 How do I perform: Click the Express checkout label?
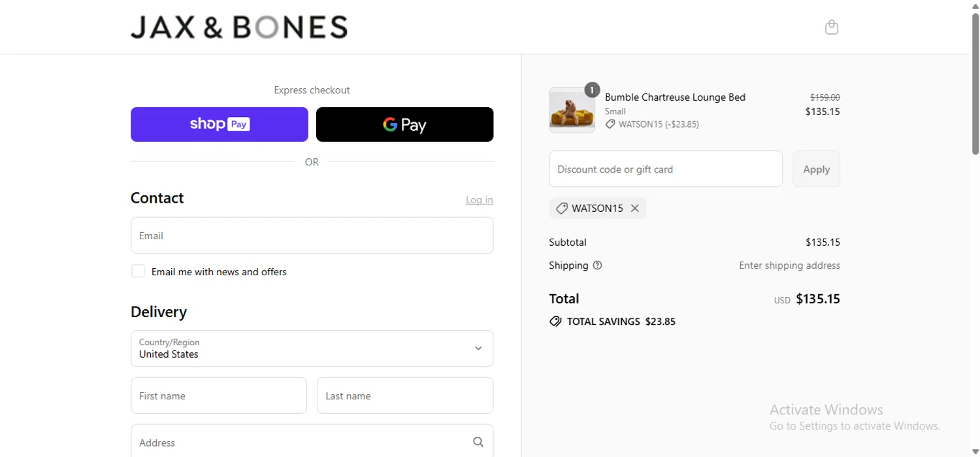312,90
